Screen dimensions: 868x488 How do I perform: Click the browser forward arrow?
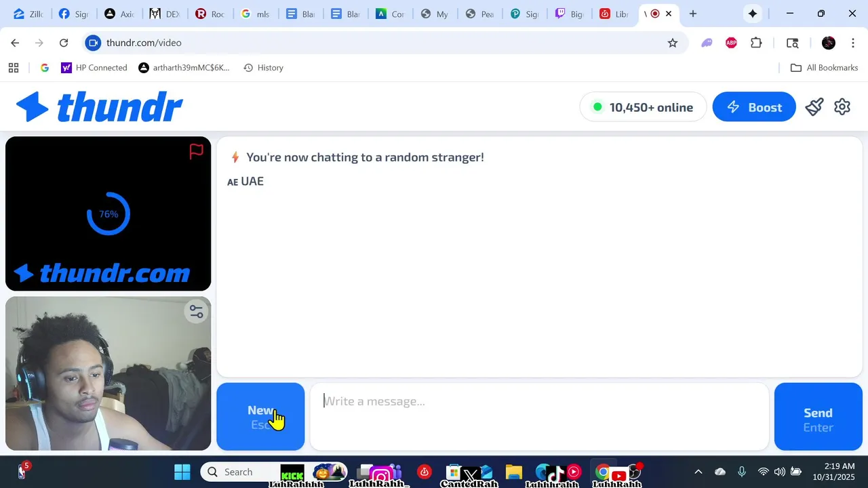(x=39, y=43)
